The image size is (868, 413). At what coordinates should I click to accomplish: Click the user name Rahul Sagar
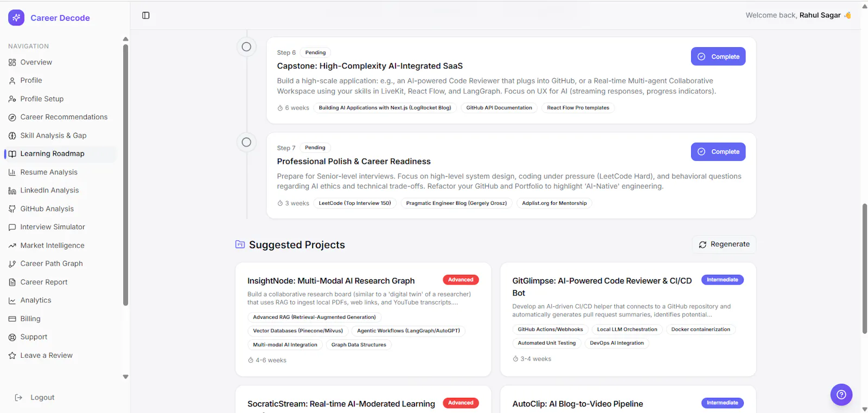820,15
